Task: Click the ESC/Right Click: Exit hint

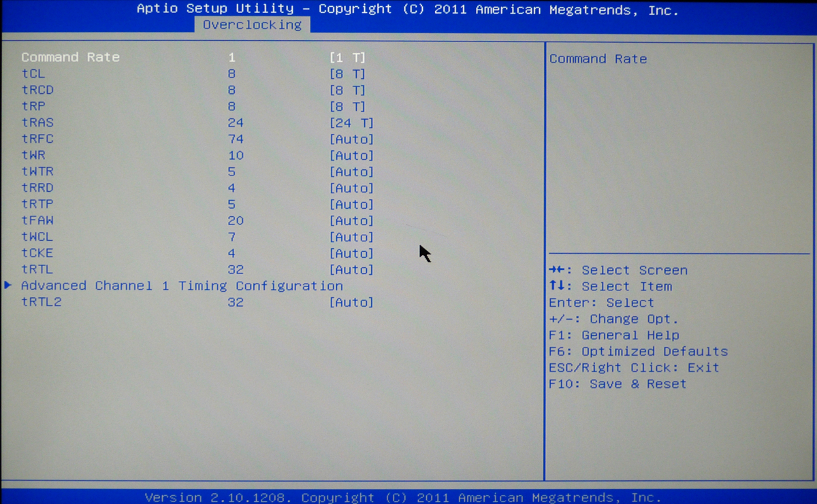Action: [x=634, y=368]
